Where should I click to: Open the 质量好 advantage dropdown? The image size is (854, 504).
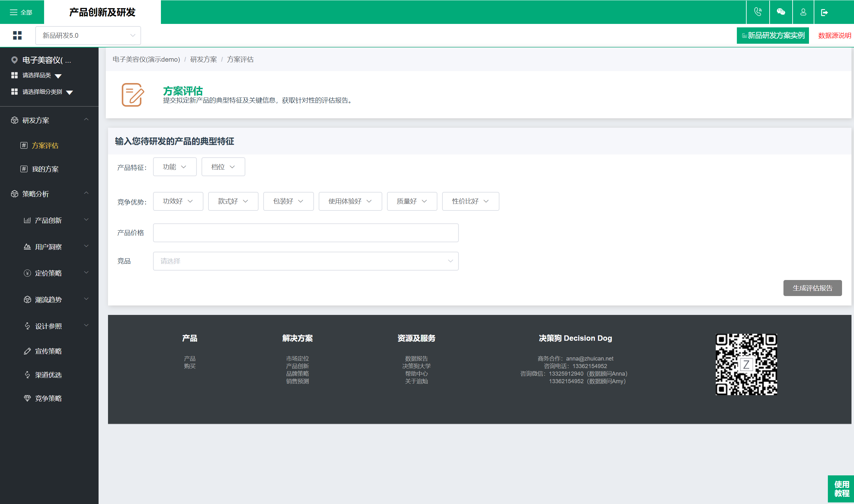pyautogui.click(x=412, y=201)
